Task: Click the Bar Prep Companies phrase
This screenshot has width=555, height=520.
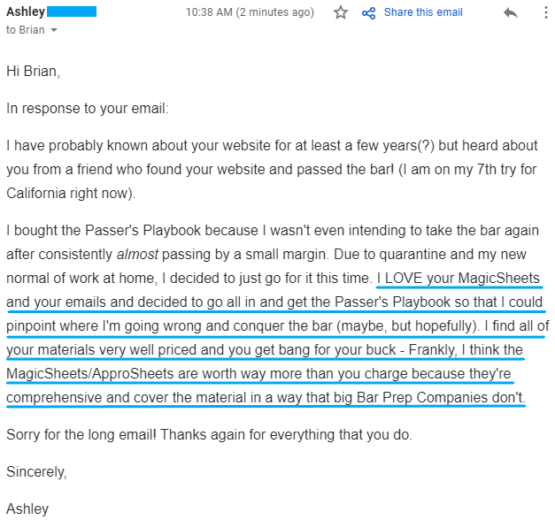Action: [414, 397]
